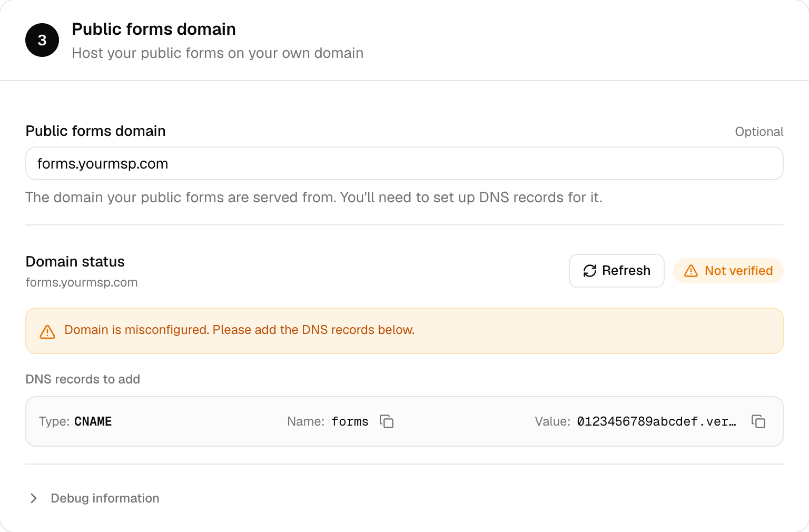Expand the Debug information section

tap(95, 498)
